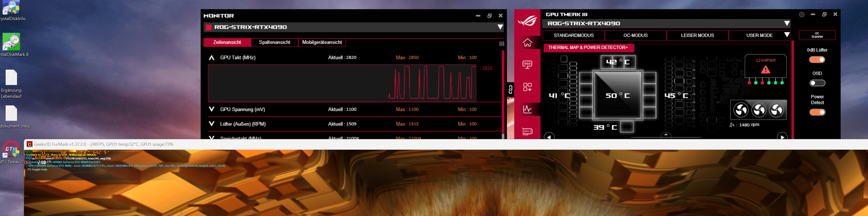Click the GPU Tweak red vertical scrollbar
This screenshot has height=216, width=868.
[793, 90]
